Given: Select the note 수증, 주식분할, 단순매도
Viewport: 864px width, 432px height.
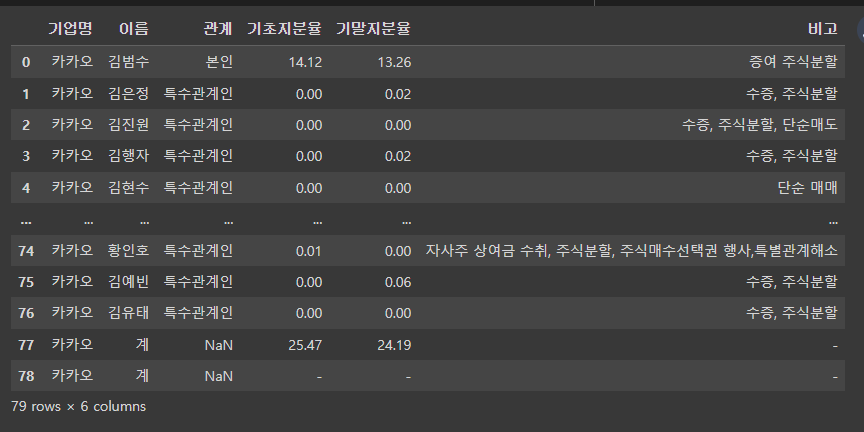Looking at the screenshot, I should [760, 125].
